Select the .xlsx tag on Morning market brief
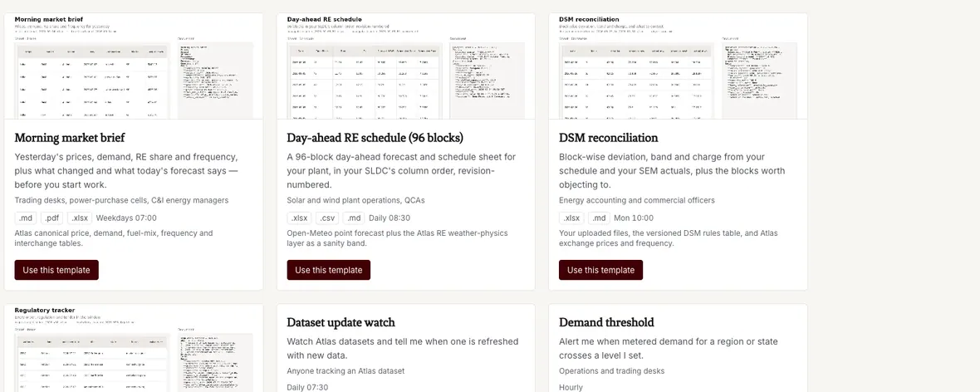Screen dimensions: 980x392 click(80, 218)
